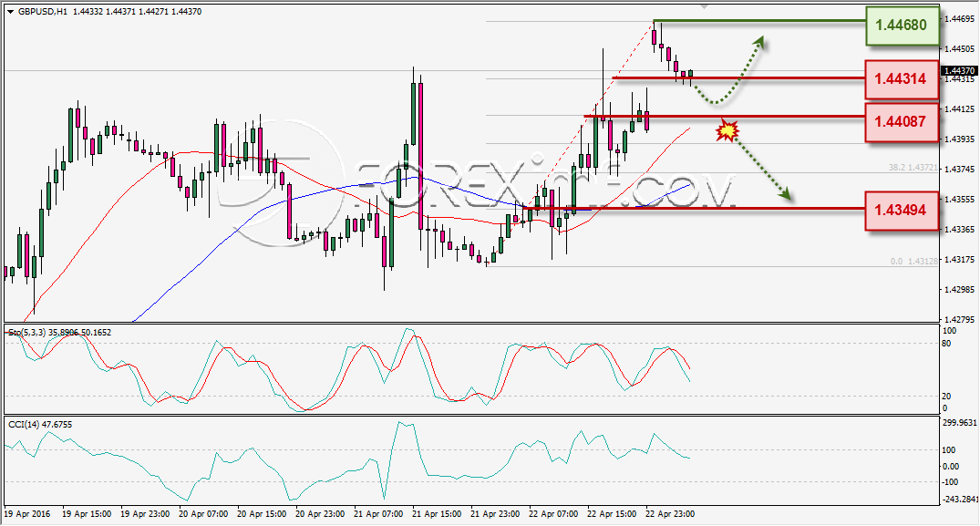Click the GBPUSD,H1 chart title text
Image resolution: width=980 pixels, height=526 pixels.
[x=43, y=11]
